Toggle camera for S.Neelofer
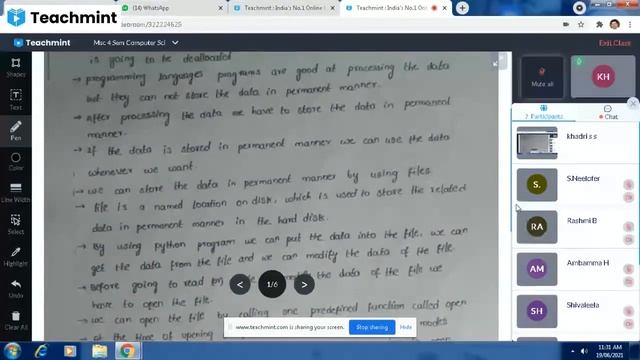The height and width of the screenshot is (360, 640). pos(628,198)
